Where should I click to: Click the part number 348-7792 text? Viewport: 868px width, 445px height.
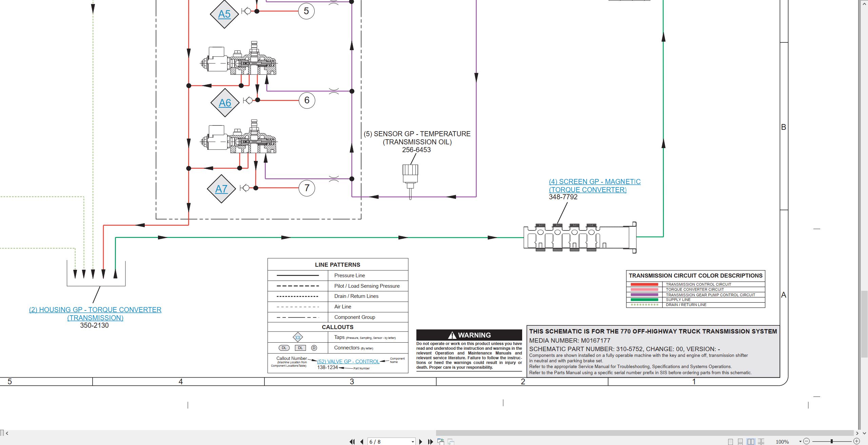563,197
